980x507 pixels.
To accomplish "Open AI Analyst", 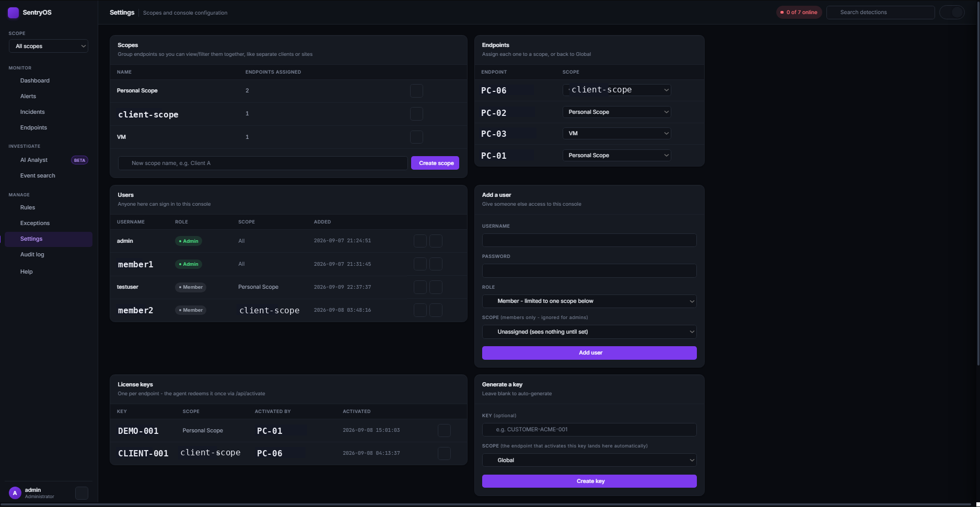I will click(34, 160).
